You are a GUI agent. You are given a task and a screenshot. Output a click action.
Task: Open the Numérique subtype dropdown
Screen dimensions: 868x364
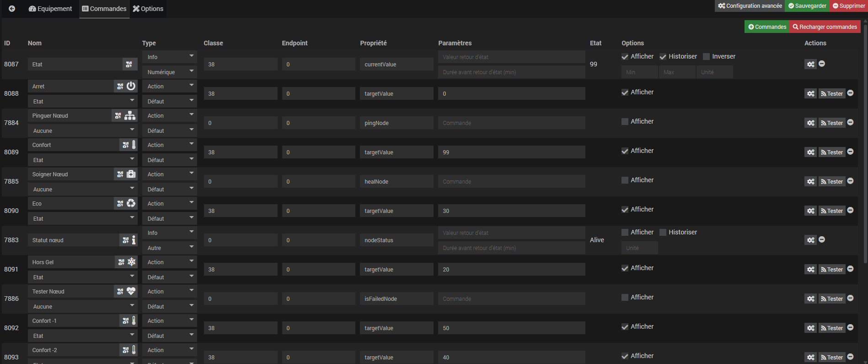click(169, 72)
